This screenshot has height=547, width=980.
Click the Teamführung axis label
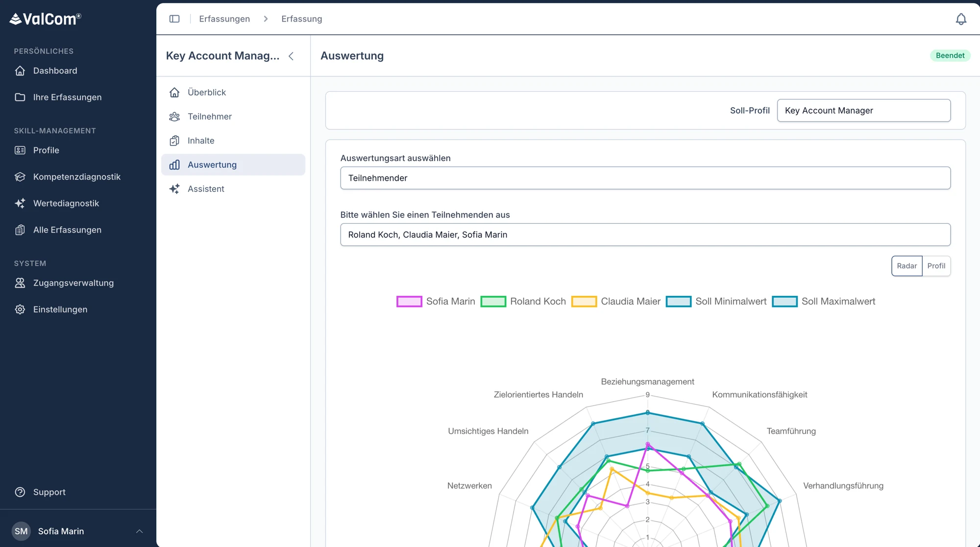point(791,431)
